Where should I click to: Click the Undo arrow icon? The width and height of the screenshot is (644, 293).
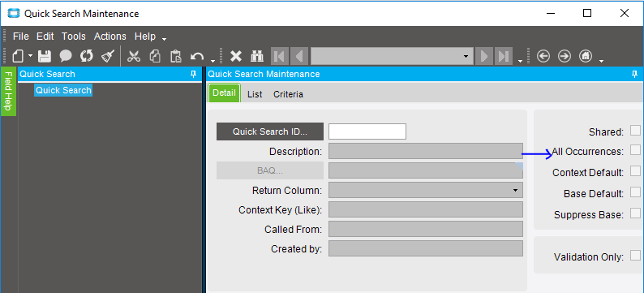point(198,56)
